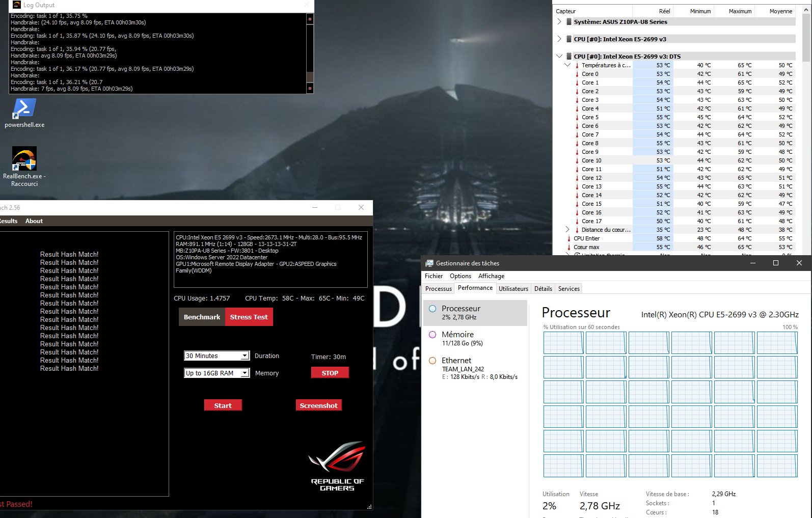Image resolution: width=812 pixels, height=518 pixels.
Task: Click the Mémoire circle icon in sidebar
Action: pyautogui.click(x=432, y=335)
